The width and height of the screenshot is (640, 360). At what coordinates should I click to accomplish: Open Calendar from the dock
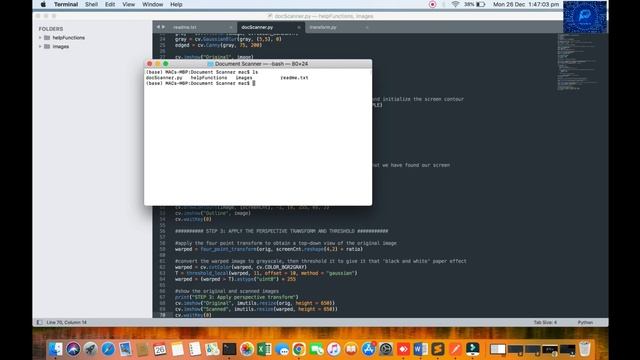click(160, 349)
